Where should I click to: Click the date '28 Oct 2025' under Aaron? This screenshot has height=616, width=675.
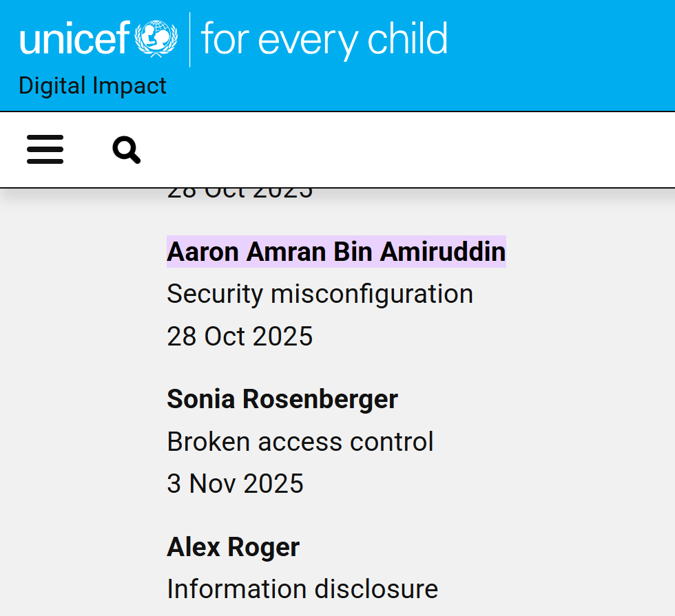(240, 336)
